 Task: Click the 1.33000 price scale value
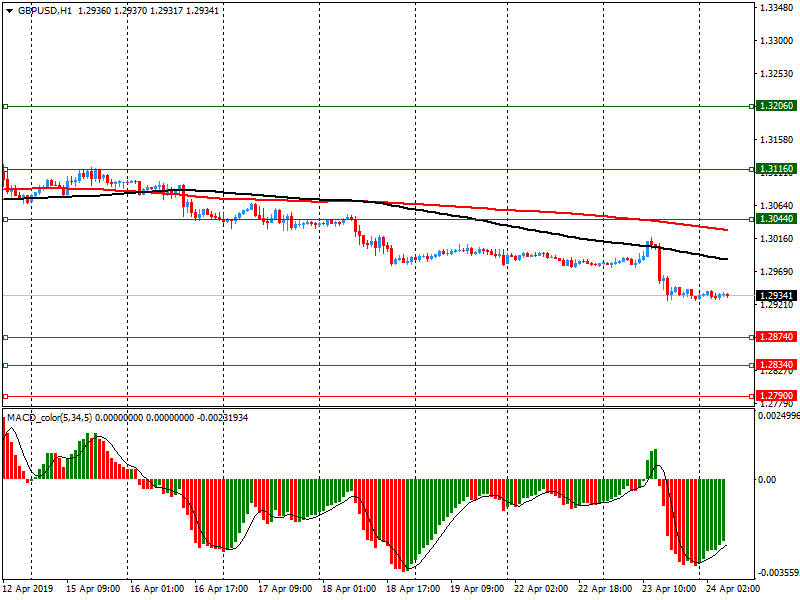click(777, 41)
